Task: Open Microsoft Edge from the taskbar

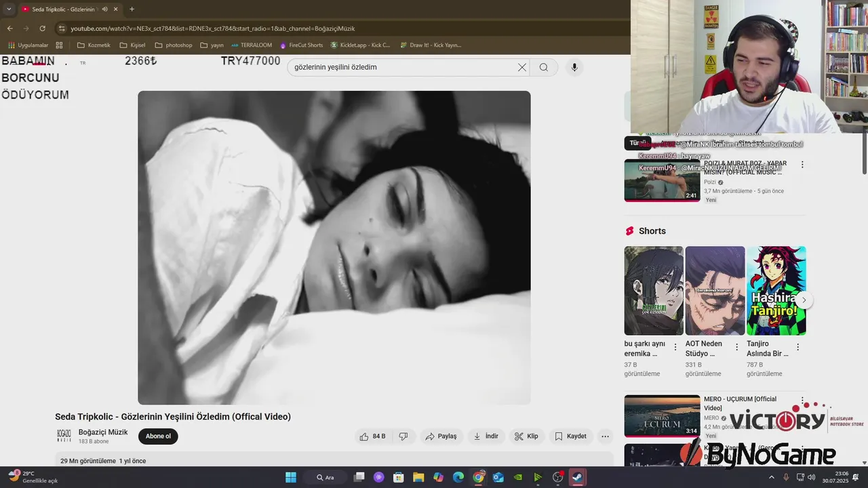Action: 458,477
